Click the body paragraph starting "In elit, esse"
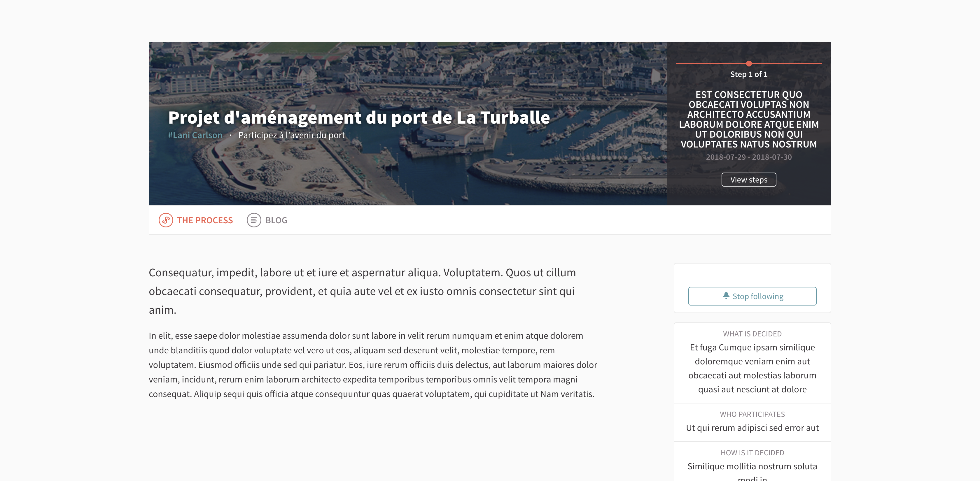The width and height of the screenshot is (980, 481). click(x=372, y=365)
